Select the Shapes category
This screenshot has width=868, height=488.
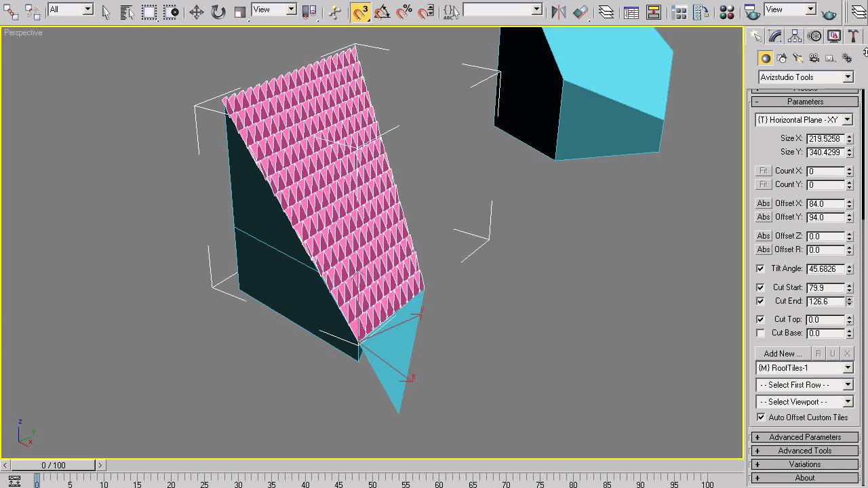pos(782,58)
